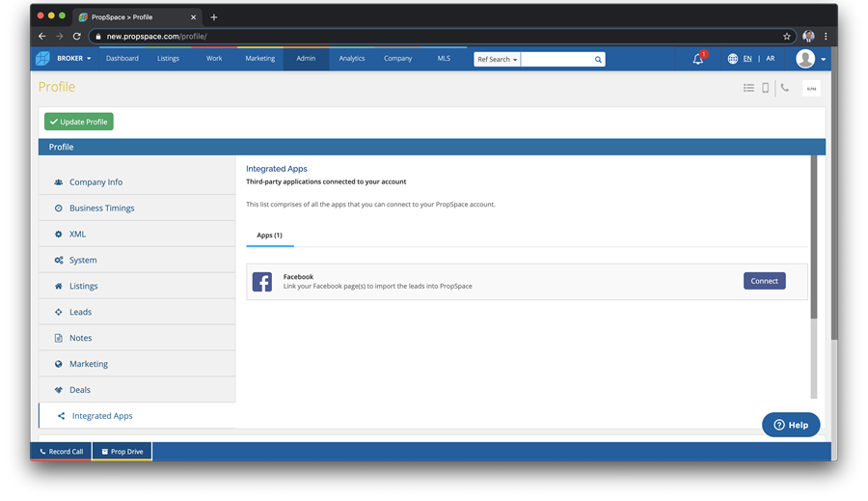Click the browser reload icon
This screenshot has height=501, width=868.
coord(77,36)
